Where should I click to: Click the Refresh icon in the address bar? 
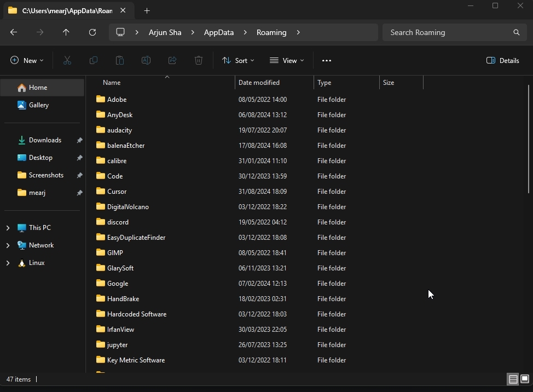[x=92, y=32]
